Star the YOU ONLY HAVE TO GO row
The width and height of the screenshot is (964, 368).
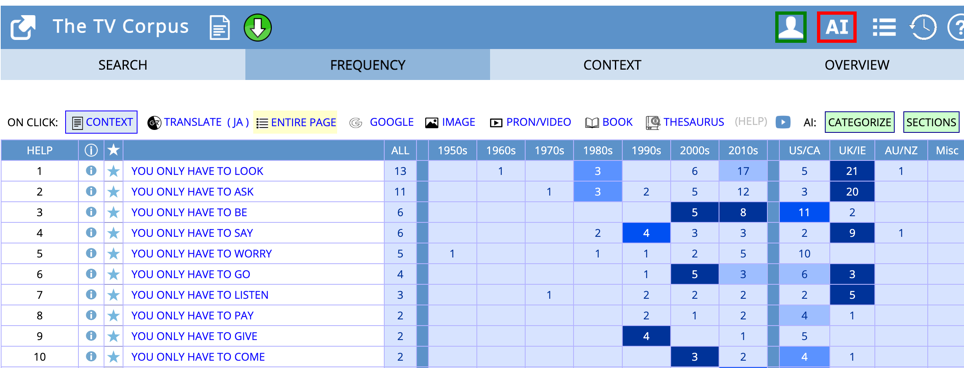113,274
